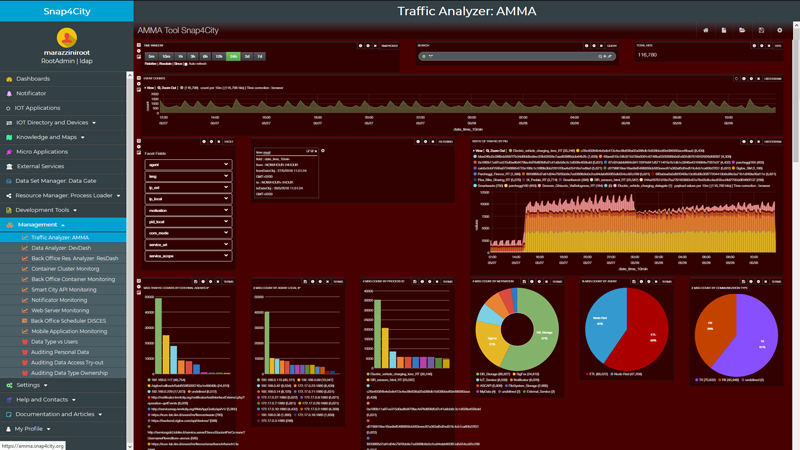This screenshot has width=800, height=450.
Task: Click the Dashboards sidebar icon
Action: click(9, 79)
